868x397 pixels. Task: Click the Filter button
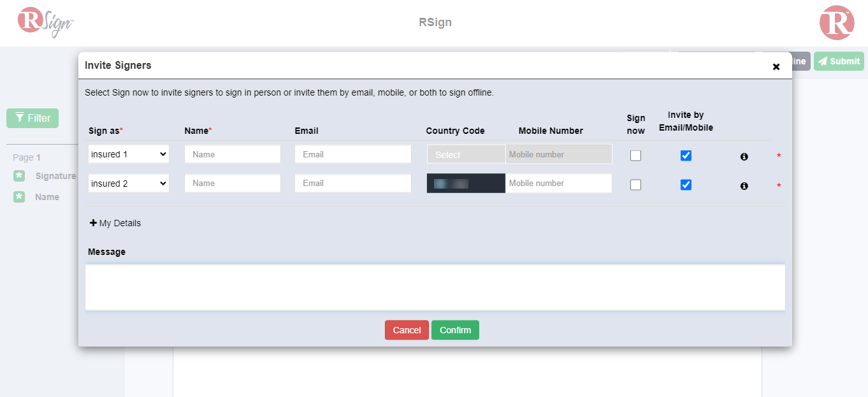click(33, 118)
